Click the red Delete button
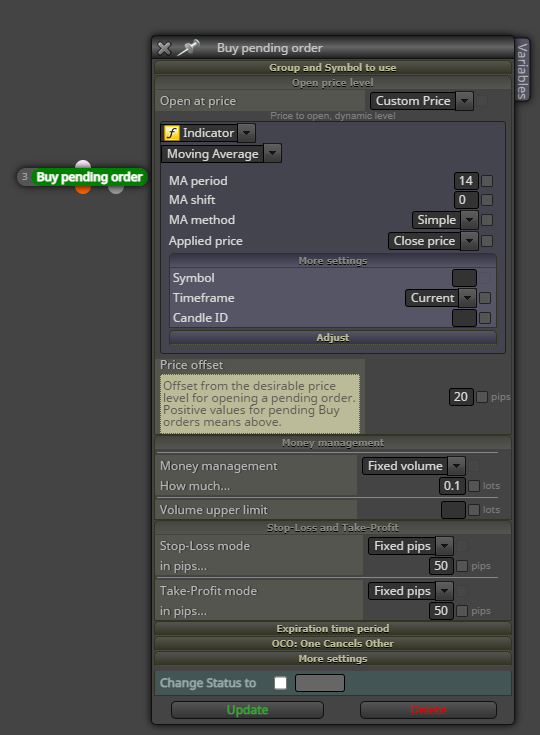The image size is (540, 735). (428, 710)
